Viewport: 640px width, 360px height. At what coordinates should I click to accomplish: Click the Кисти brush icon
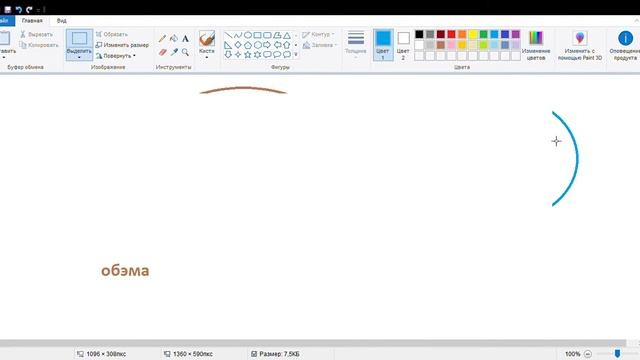(207, 39)
